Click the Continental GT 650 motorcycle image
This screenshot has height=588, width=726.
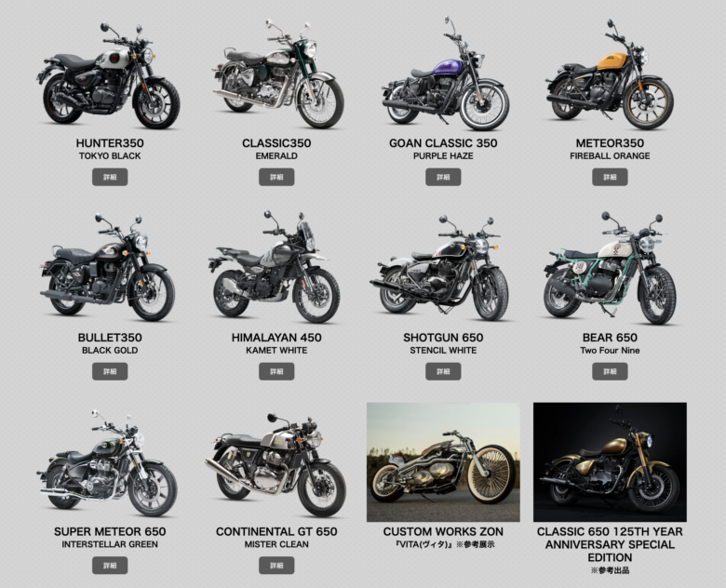click(276, 464)
